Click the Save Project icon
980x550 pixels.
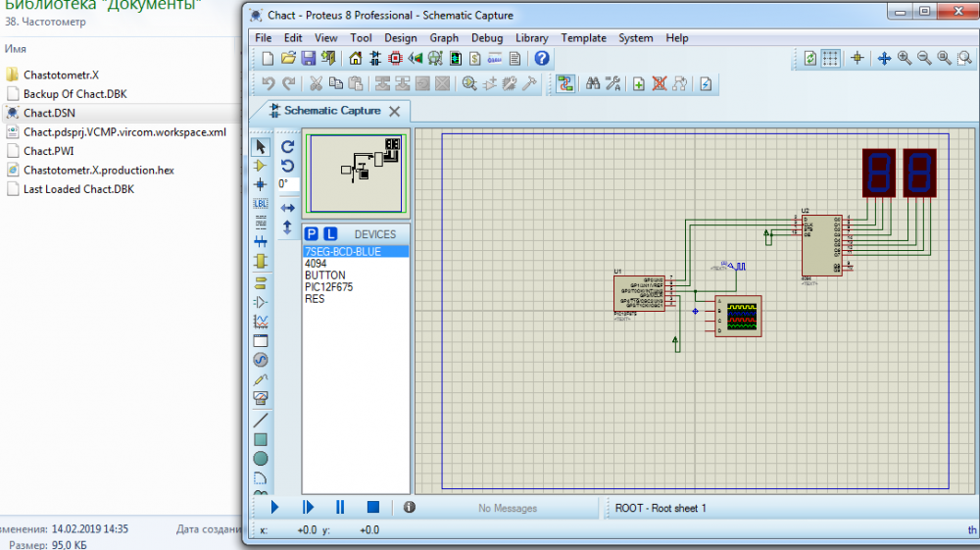[308, 59]
